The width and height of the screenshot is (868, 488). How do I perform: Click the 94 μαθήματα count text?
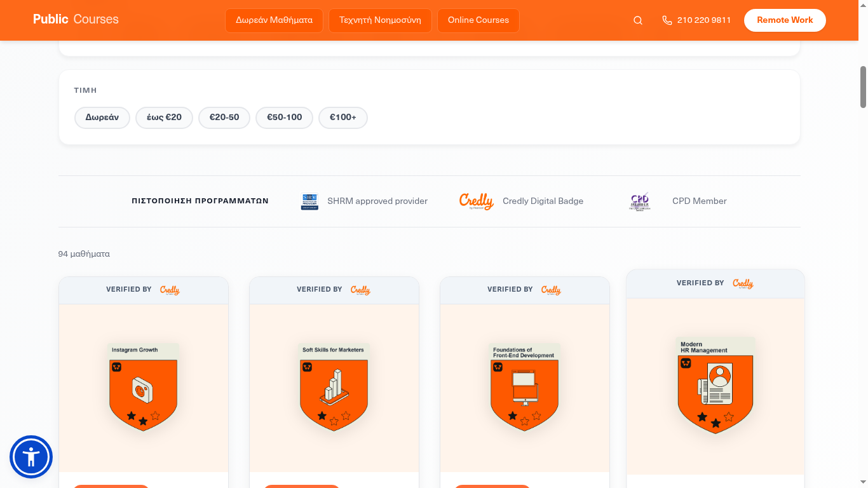pyautogui.click(x=84, y=254)
